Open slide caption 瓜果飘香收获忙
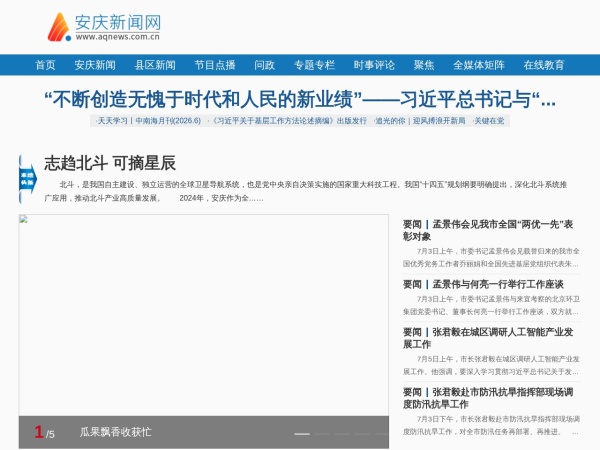The width and height of the screenshot is (600, 450). [x=116, y=432]
